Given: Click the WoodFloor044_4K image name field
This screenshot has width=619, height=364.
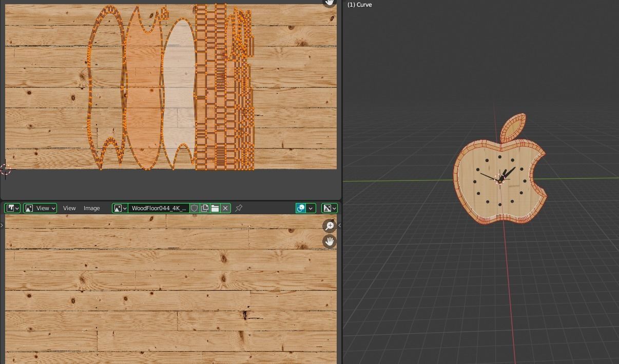Looking at the screenshot, I should pyautogui.click(x=158, y=208).
